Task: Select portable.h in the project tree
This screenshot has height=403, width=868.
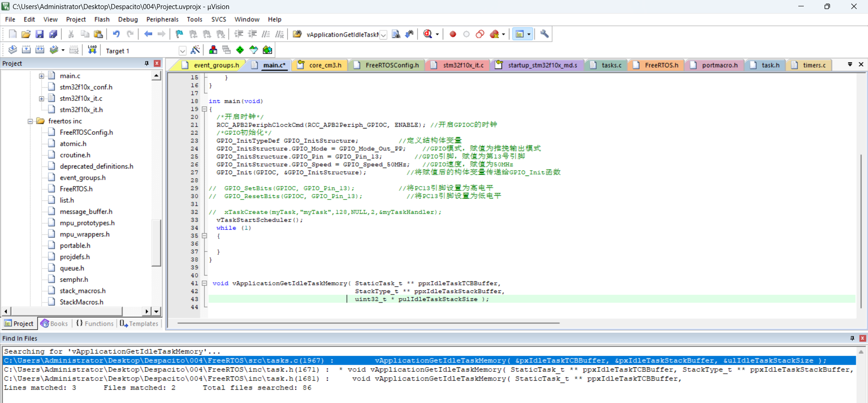Action: tap(75, 246)
